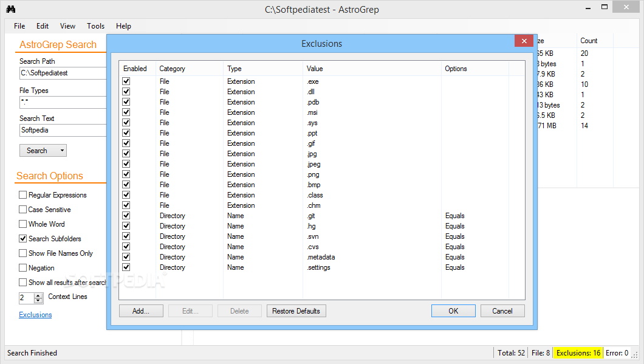Open the Search button dropdown arrow

62,150
